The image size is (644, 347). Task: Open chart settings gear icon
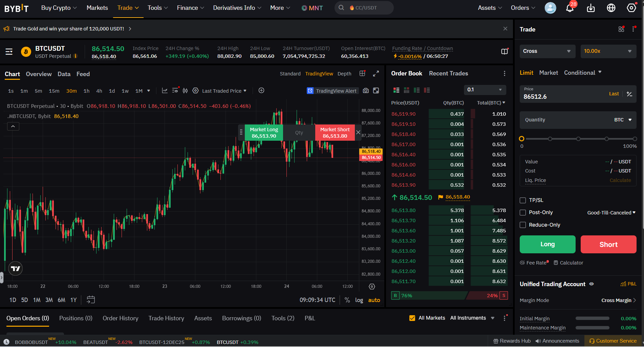coord(196,90)
